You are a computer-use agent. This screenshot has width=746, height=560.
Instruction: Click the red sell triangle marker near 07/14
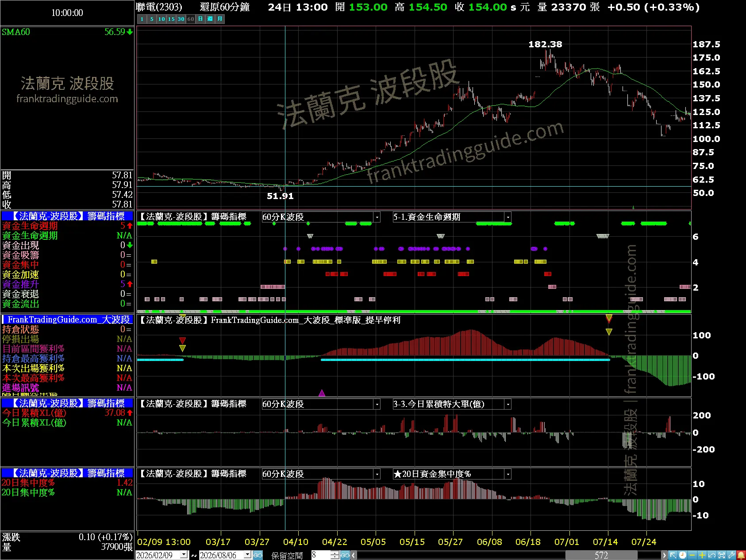609,318
